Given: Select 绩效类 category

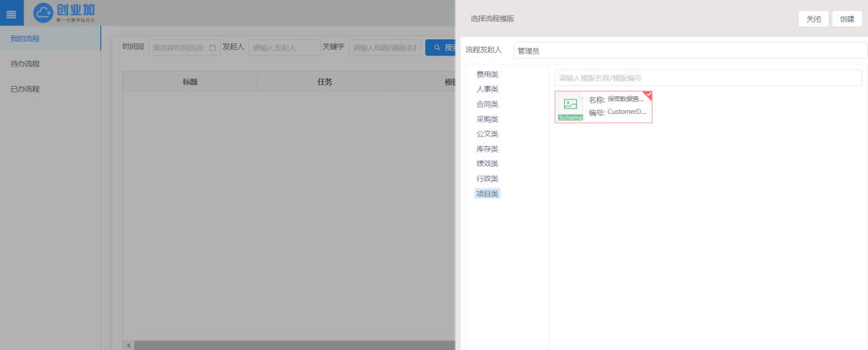Looking at the screenshot, I should 487,164.
